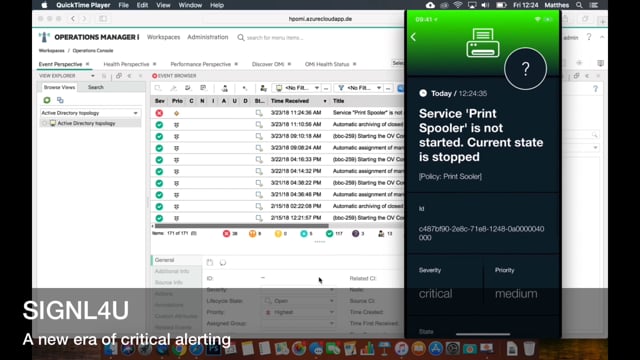Click the blue overlapping squares icon under Browse Views
This screenshot has height=360, width=640.
click(60, 100)
